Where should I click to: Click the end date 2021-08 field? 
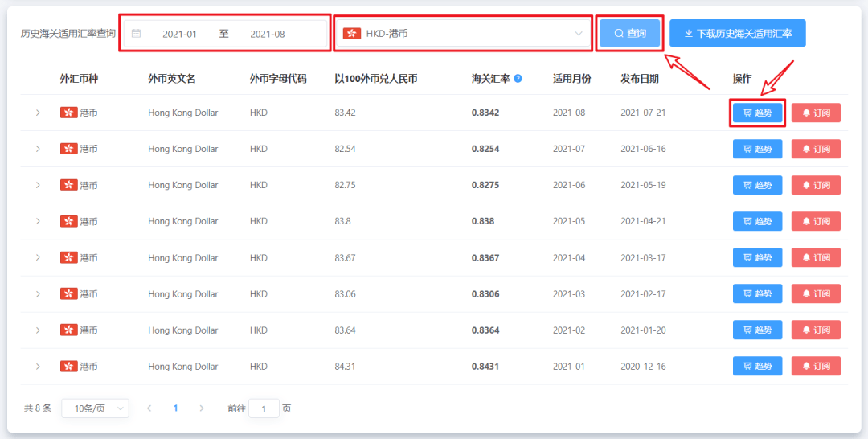coord(268,34)
